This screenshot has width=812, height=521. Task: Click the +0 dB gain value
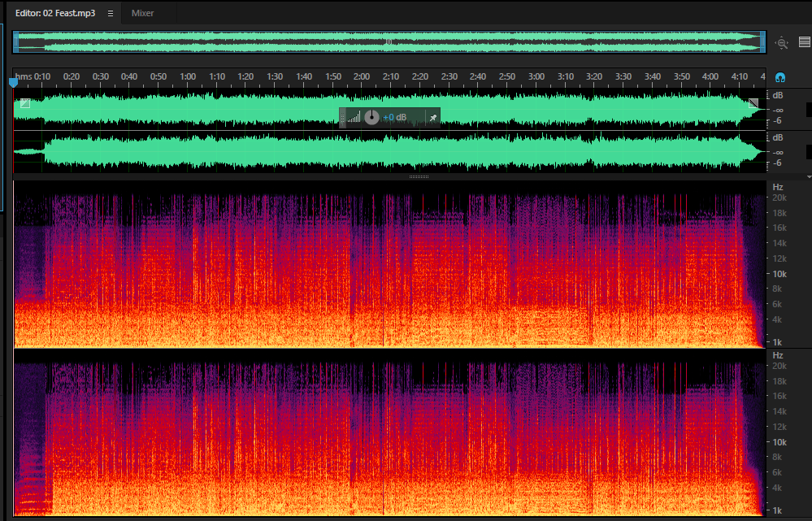click(394, 118)
